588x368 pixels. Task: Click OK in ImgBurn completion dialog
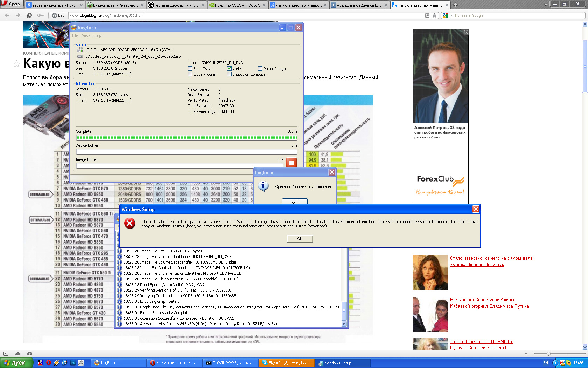(295, 202)
